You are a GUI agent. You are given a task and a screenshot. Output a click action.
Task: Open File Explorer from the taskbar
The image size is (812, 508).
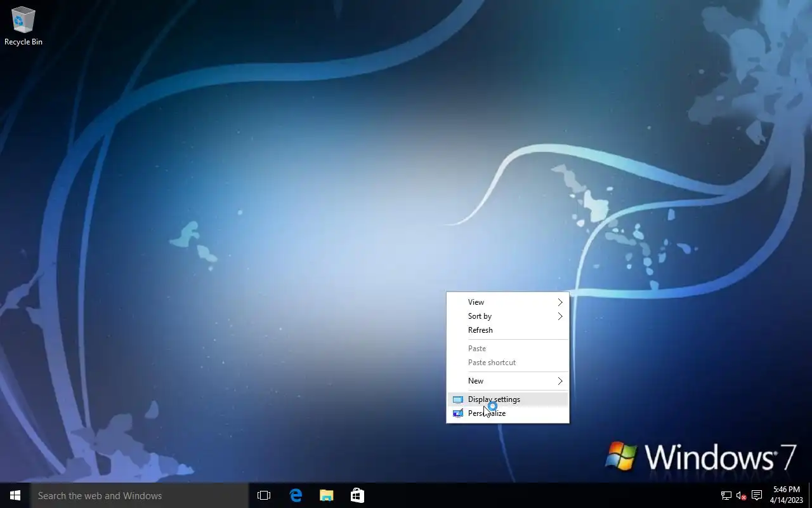326,495
